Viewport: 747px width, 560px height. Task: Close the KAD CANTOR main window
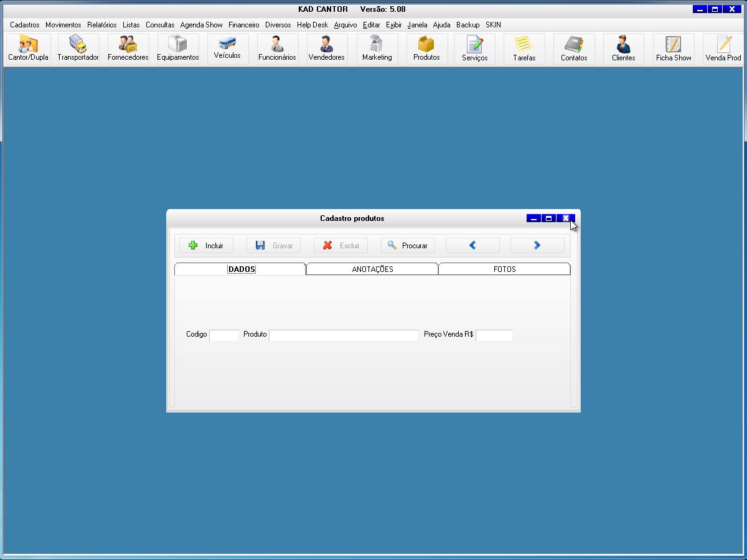(x=731, y=9)
